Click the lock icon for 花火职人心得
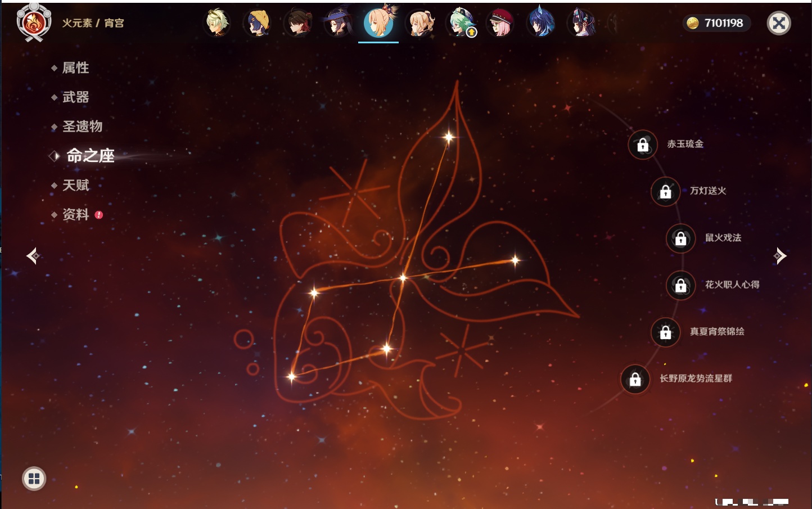Viewport: 812px width, 509px height. tap(681, 285)
